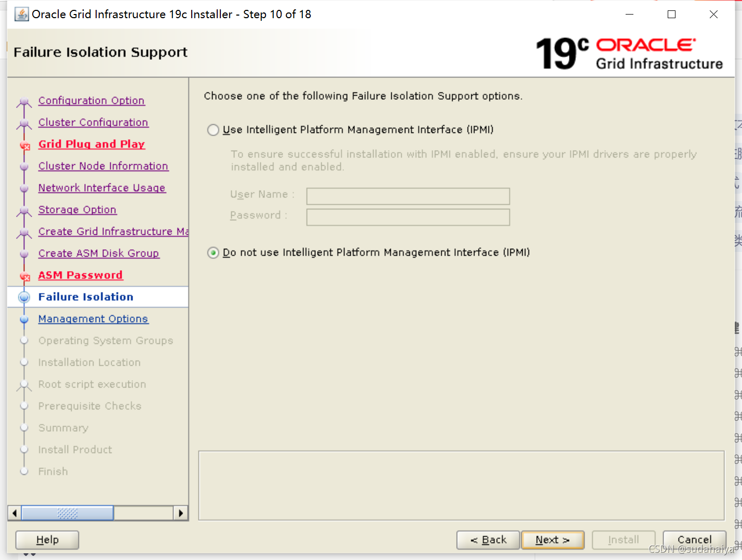Close the Oracle installer window
742x560 pixels.
713,15
